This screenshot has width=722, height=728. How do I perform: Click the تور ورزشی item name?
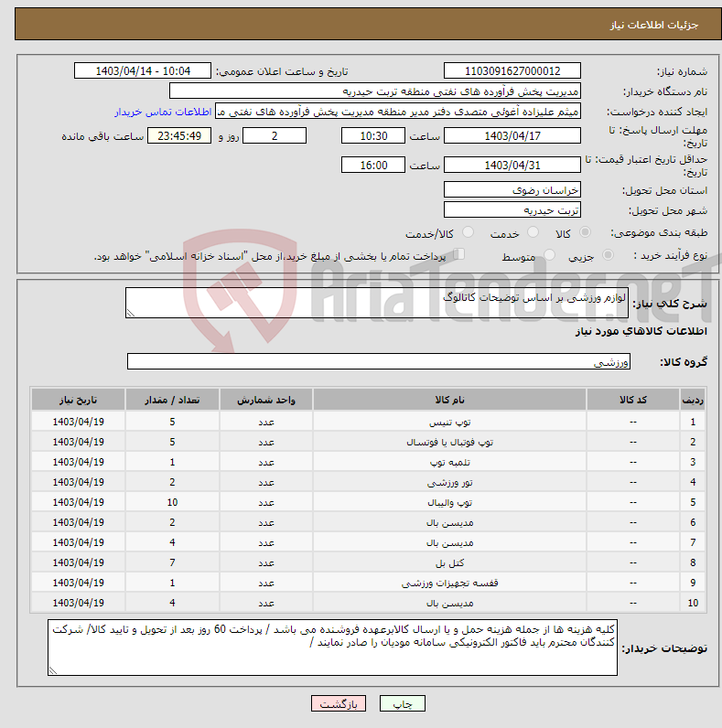(x=449, y=482)
